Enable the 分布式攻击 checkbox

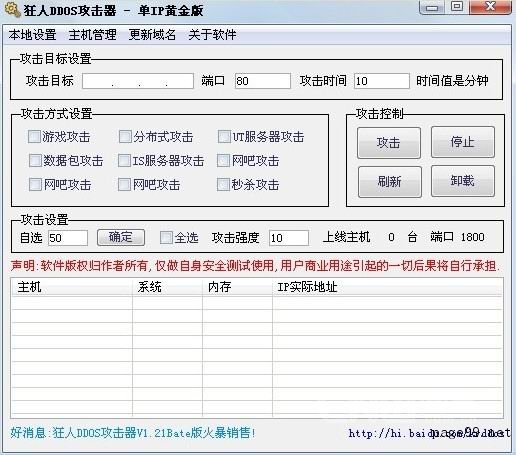pyautogui.click(x=125, y=137)
